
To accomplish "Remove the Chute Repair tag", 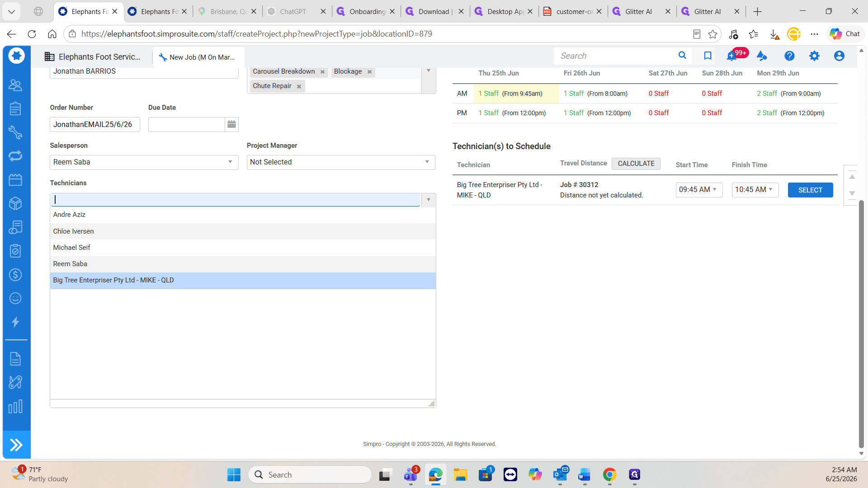I will coord(299,86).
